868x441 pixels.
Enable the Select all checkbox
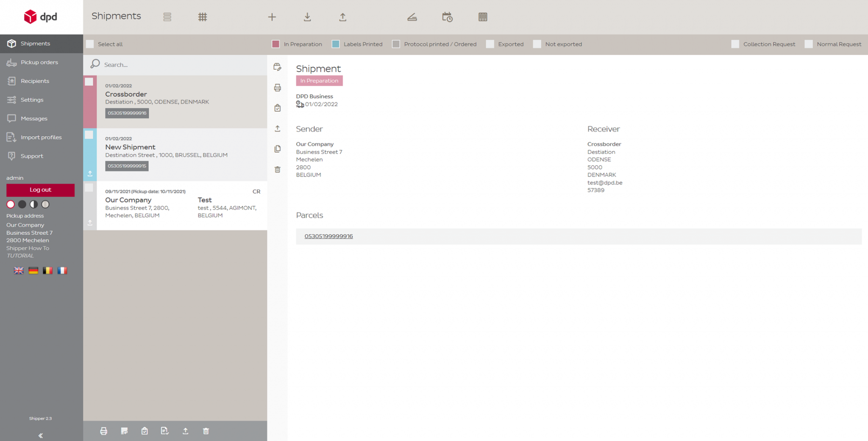(x=90, y=44)
